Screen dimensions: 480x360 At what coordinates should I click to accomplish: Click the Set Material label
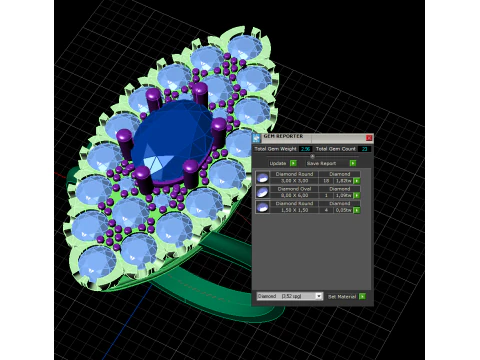(x=342, y=296)
